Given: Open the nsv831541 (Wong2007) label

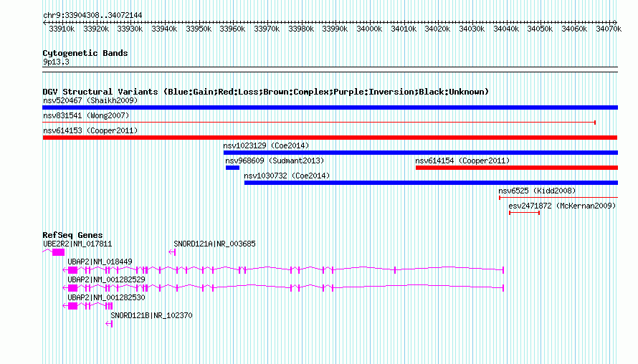Looking at the screenshot, I should coord(86,115).
